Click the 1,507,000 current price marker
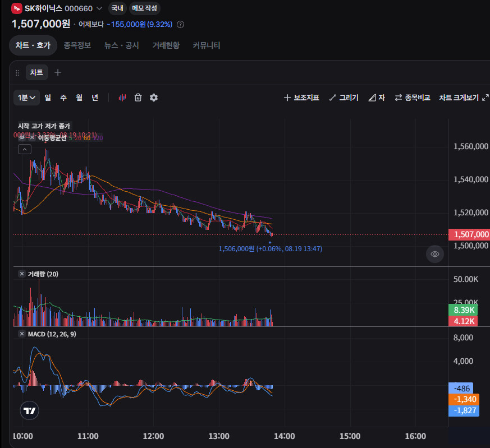This screenshot has height=448, width=490. [469, 234]
